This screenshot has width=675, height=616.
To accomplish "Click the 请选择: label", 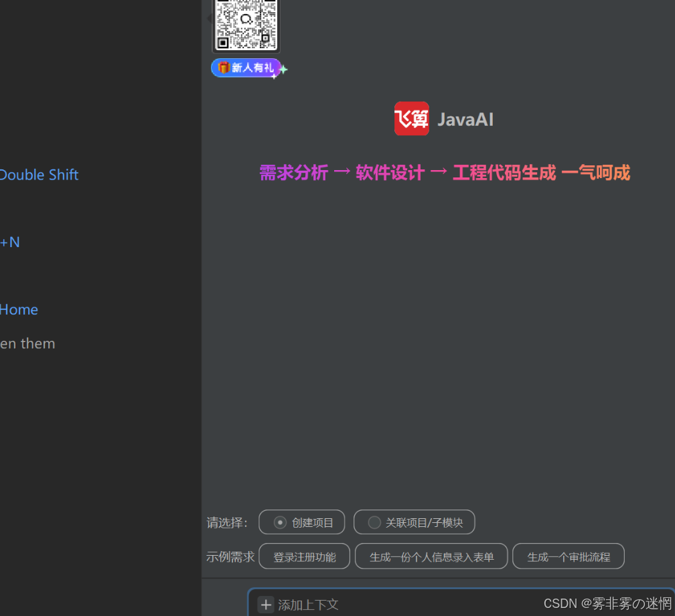I will pyautogui.click(x=227, y=522).
